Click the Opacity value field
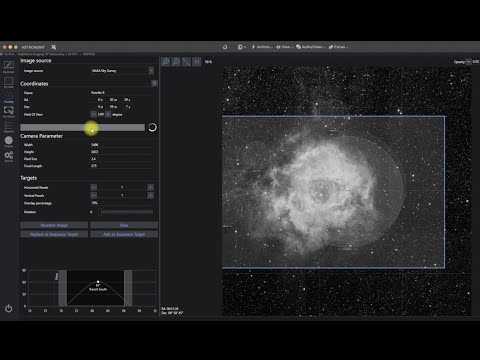This screenshot has width=480, height=360. point(476,62)
